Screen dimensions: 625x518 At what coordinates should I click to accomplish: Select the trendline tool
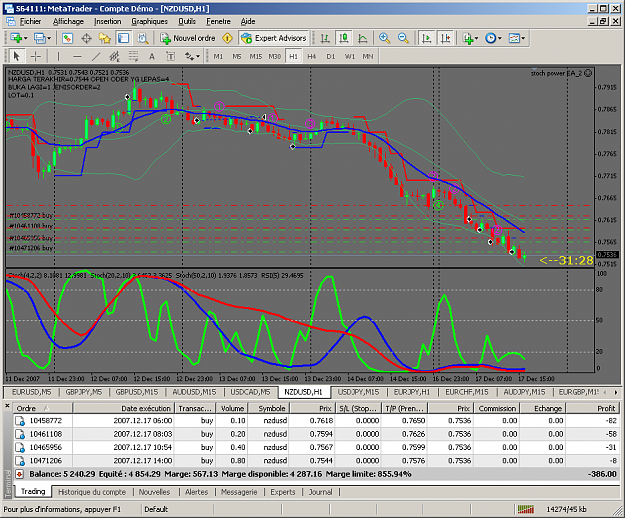tap(96, 56)
